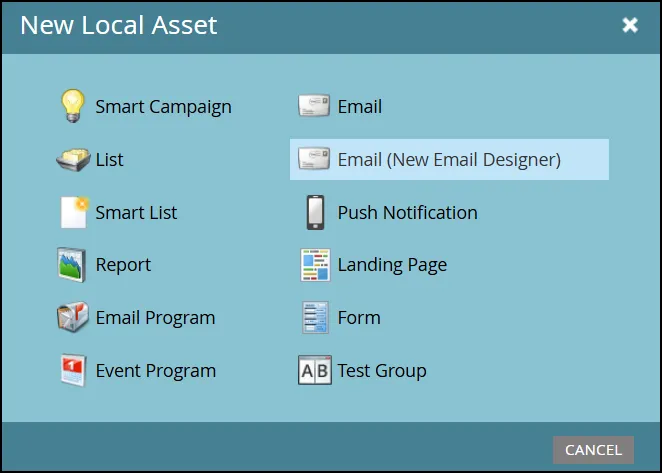Click the Smart Campaign lightbulb icon

pyautogui.click(x=73, y=106)
